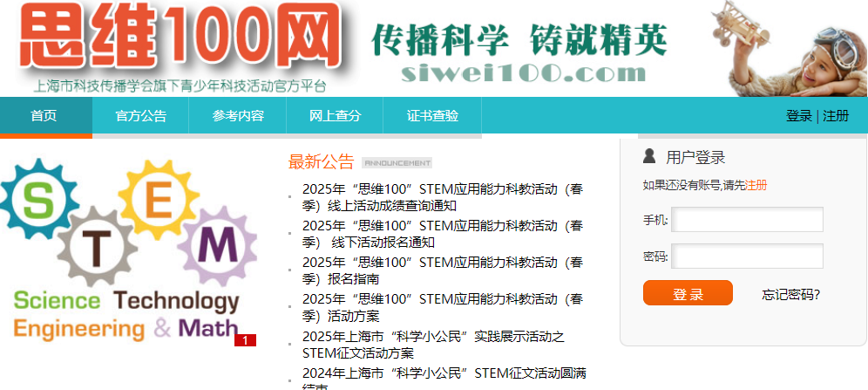Viewport: 868px width, 390px height.
Task: Click the user silhouette icon beside 用户登录
Action: 649,157
